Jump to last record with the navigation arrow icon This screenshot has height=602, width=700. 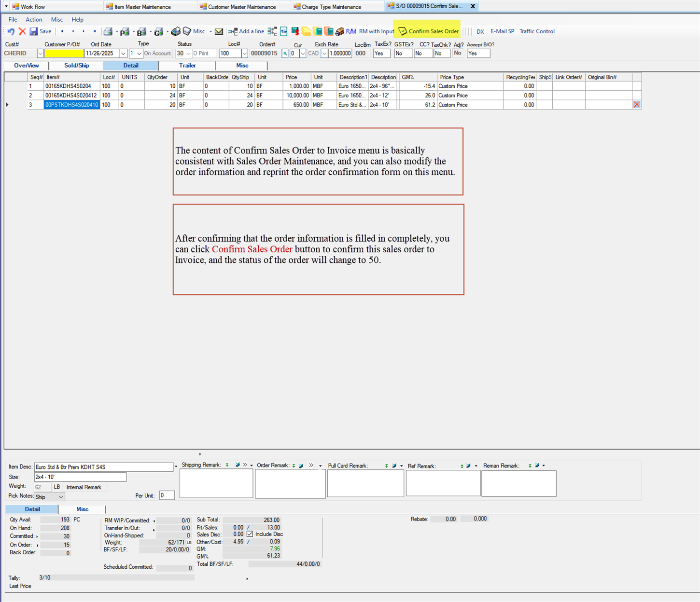pos(95,31)
